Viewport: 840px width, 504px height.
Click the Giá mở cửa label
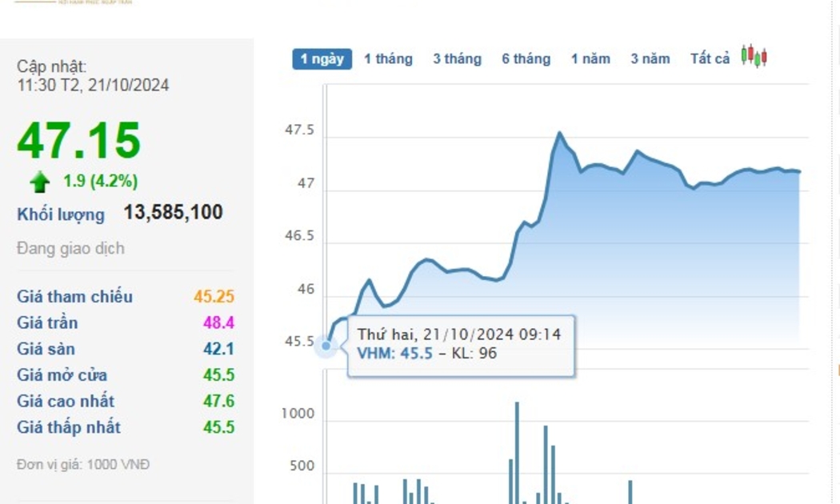tap(62, 375)
